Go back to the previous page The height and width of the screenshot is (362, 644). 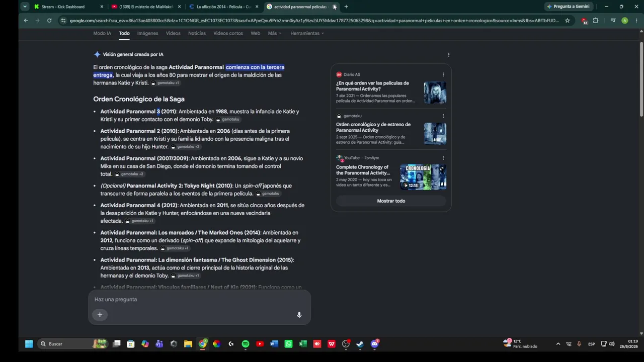(x=26, y=21)
